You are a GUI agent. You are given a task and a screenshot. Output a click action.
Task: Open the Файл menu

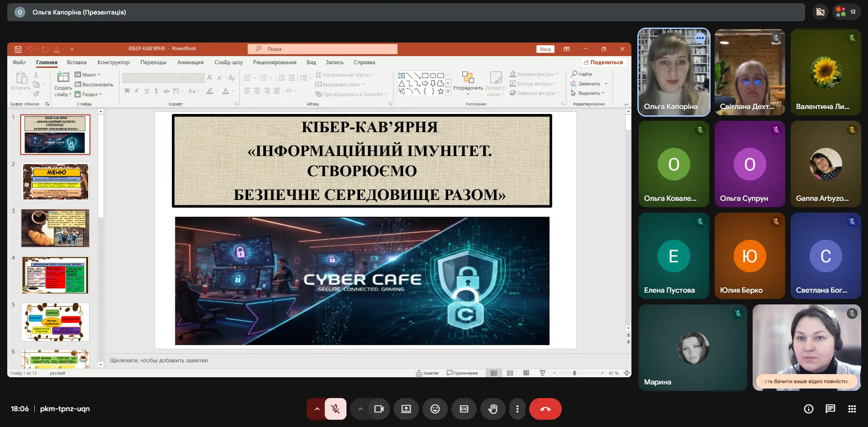(x=19, y=62)
